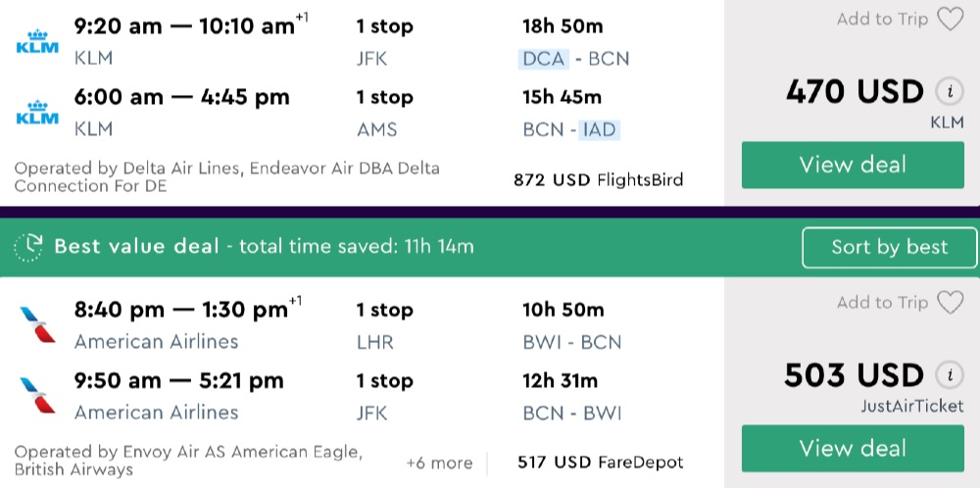Image resolution: width=980 pixels, height=488 pixels.
Task: Click heart icon on American Airlines trip
Action: click(950, 303)
